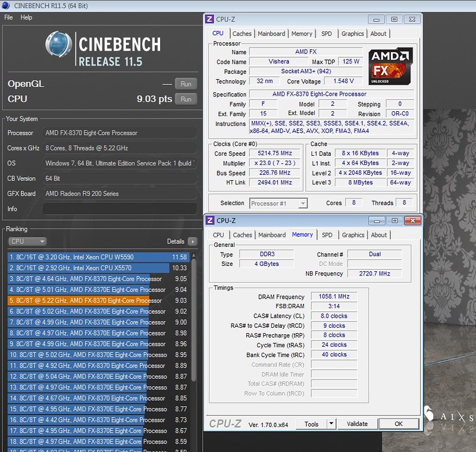
Task: Switch to About tab in lower CPU-Z window
Action: (x=379, y=235)
